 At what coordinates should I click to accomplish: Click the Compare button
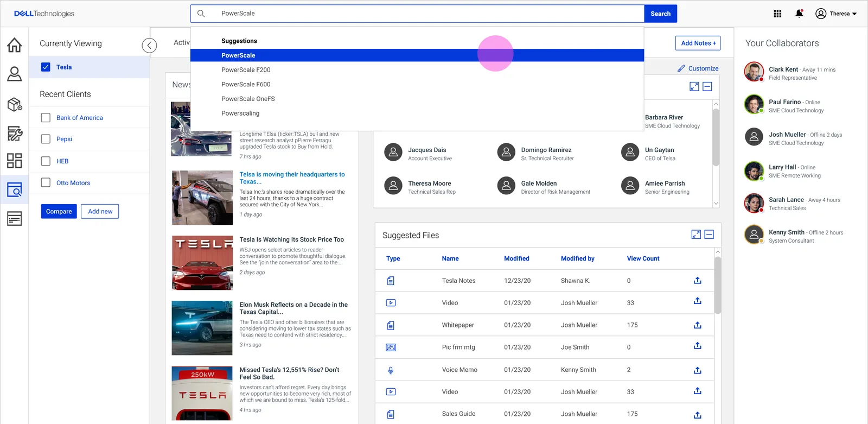tap(59, 211)
